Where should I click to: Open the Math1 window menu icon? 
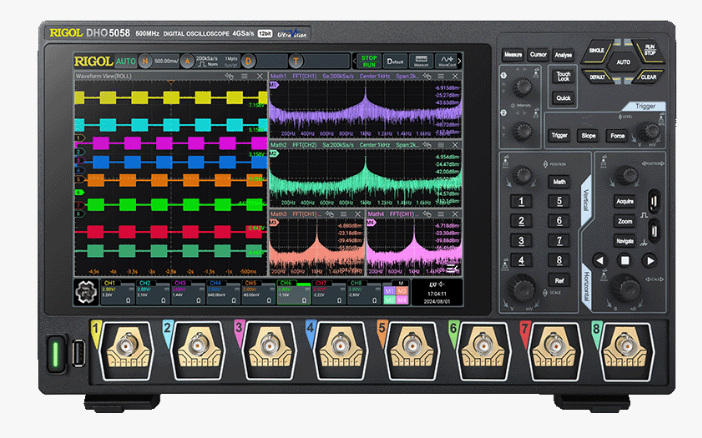tap(441, 77)
